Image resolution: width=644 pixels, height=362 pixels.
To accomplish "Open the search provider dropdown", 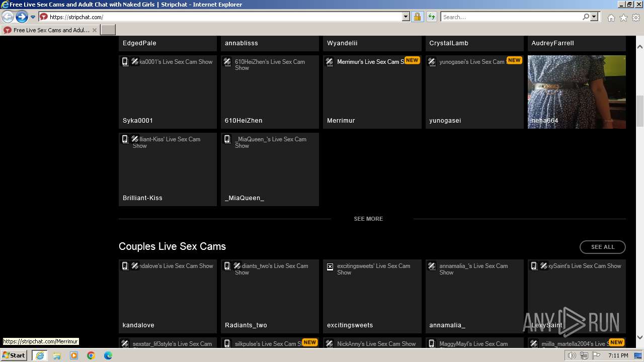I will [594, 17].
